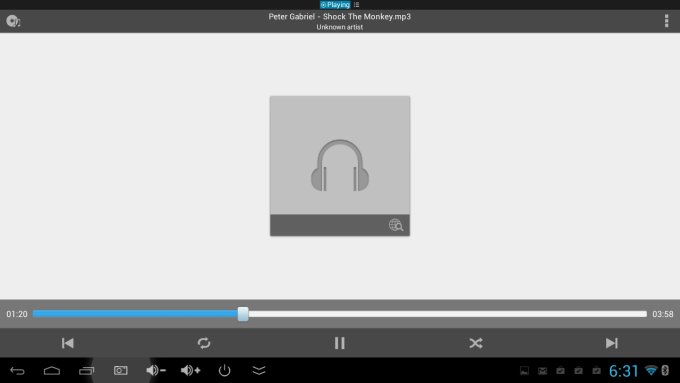Seek to a later point on progress bar
This screenshot has height=383, width=680.
pos(448,314)
